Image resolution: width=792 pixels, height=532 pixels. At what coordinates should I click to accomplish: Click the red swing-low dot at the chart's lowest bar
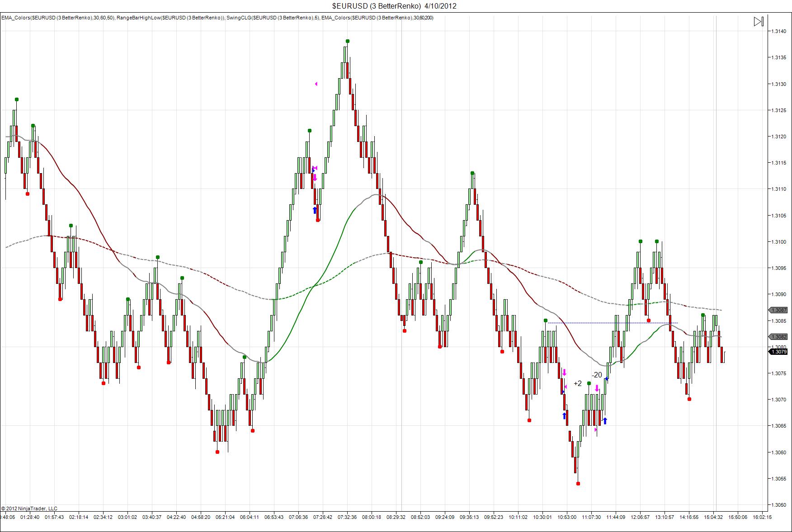point(578,484)
